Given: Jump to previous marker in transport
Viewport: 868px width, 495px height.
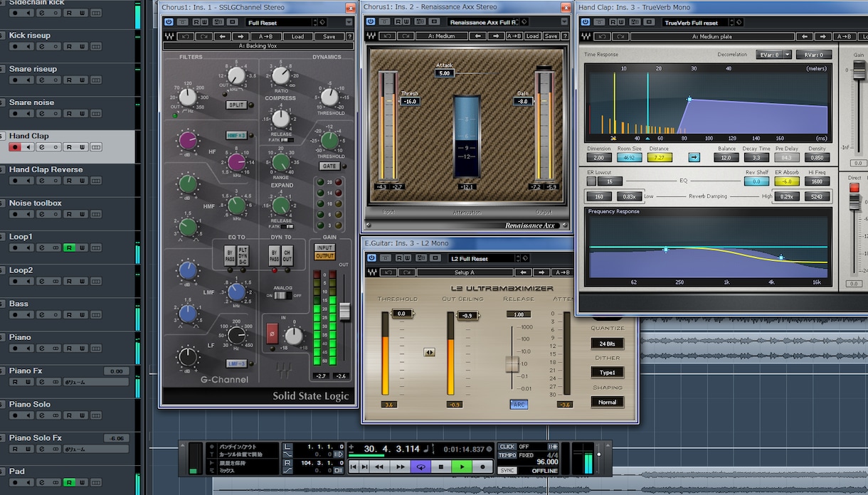Looking at the screenshot, I should click(354, 467).
